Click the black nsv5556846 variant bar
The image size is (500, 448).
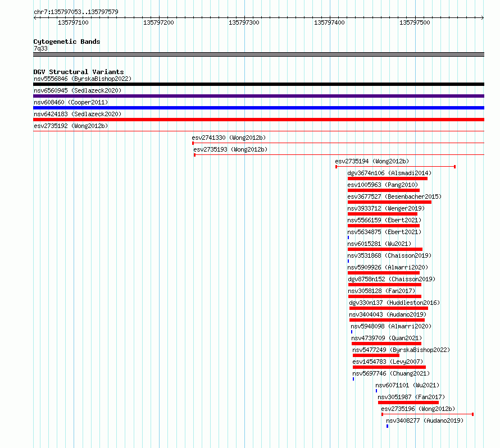pyautogui.click(x=258, y=84)
